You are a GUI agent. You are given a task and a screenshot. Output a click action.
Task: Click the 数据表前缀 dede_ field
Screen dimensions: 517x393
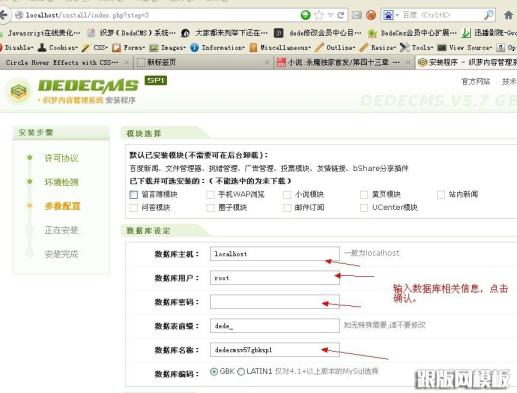click(275, 326)
